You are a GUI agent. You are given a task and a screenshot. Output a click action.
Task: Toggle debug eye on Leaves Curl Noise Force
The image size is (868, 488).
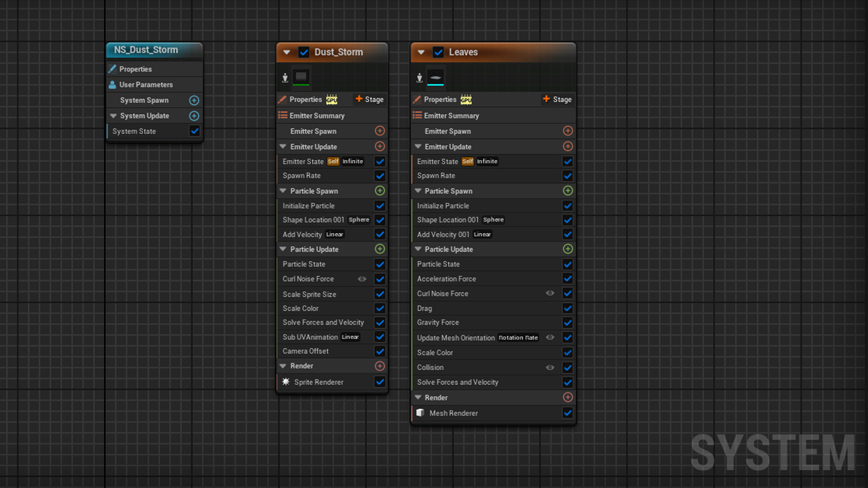[x=550, y=293]
